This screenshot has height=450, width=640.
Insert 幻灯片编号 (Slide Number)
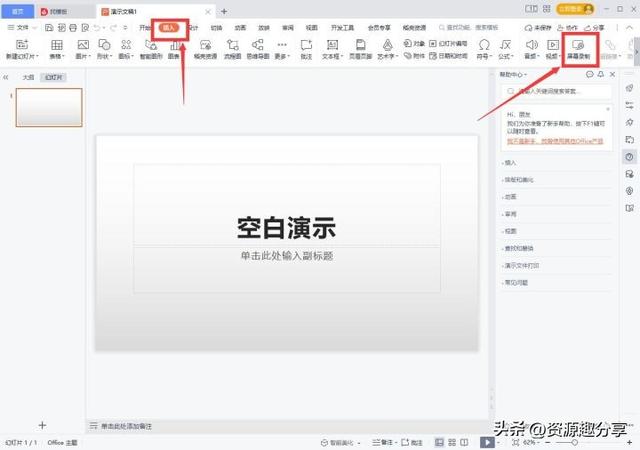[x=449, y=43]
